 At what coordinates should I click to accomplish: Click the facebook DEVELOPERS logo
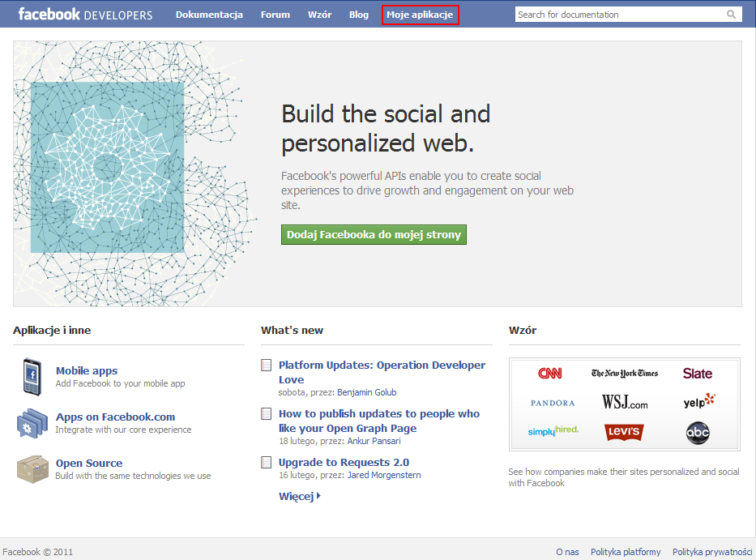[85, 14]
